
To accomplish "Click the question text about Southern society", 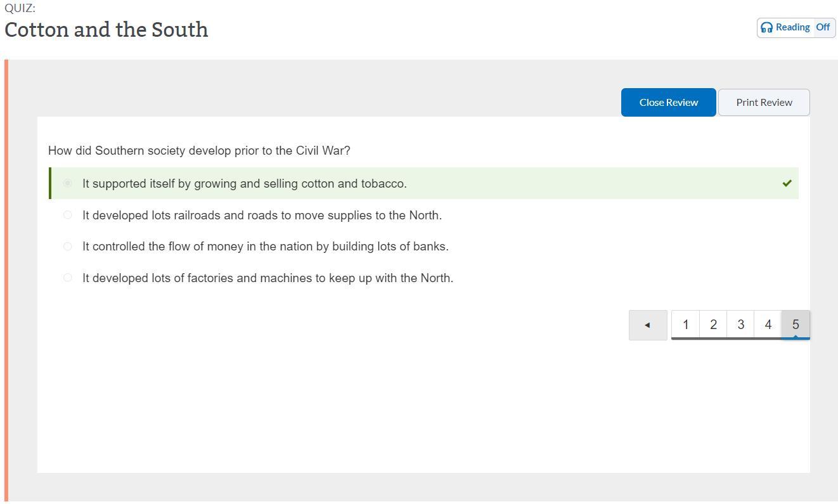I will point(199,151).
